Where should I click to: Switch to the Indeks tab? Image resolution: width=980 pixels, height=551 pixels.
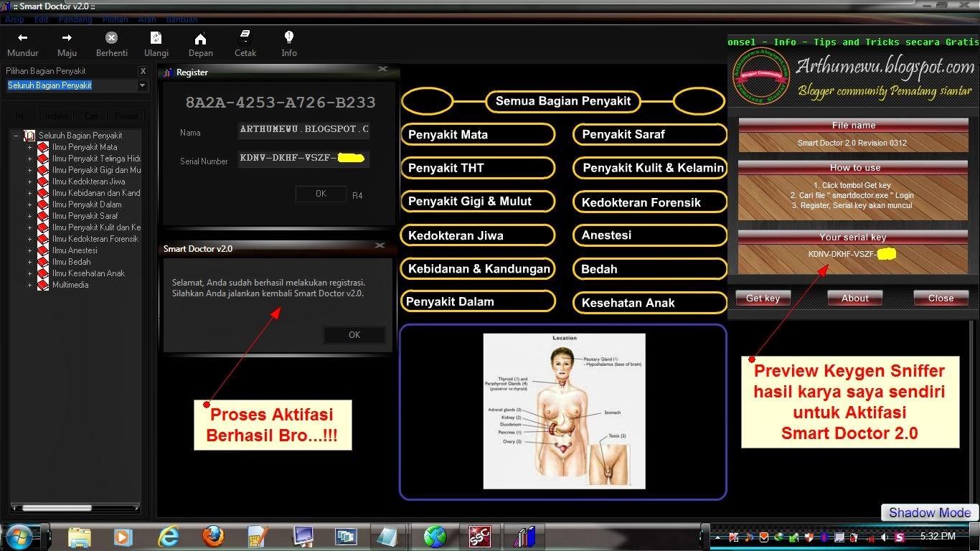57,116
